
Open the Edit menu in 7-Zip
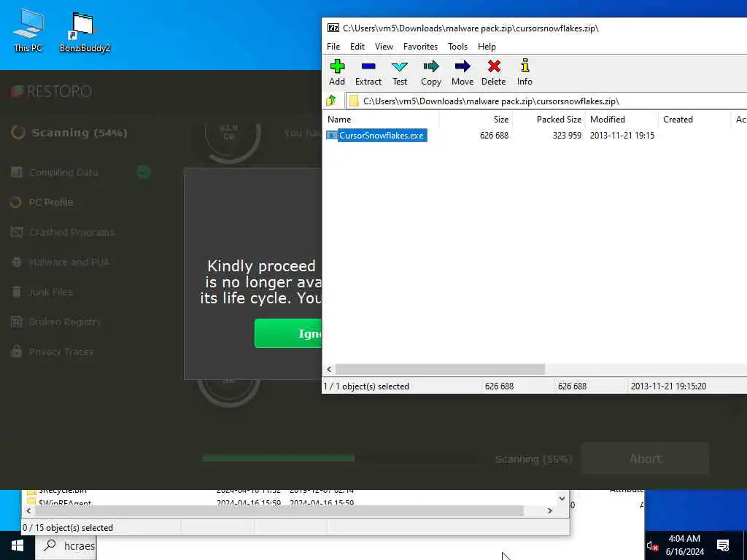357,47
